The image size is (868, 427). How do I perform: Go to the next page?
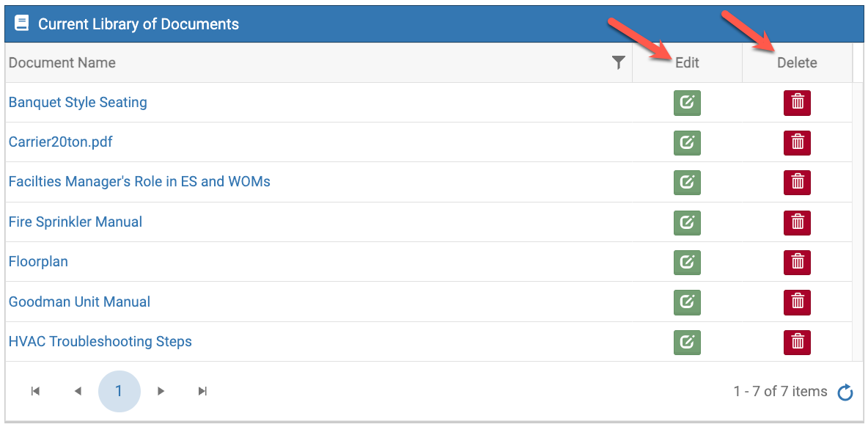(161, 392)
